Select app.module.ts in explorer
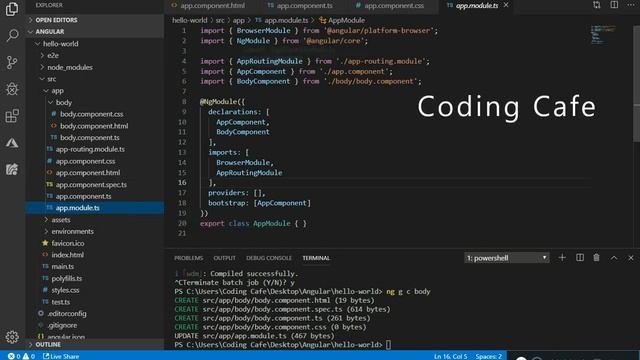This screenshot has height=360, width=640. (95, 208)
